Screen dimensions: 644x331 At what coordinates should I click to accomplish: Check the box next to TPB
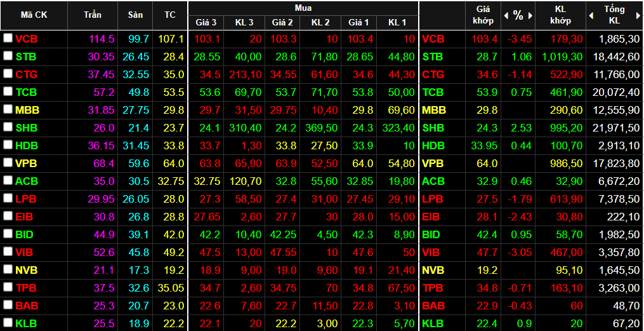click(x=8, y=288)
